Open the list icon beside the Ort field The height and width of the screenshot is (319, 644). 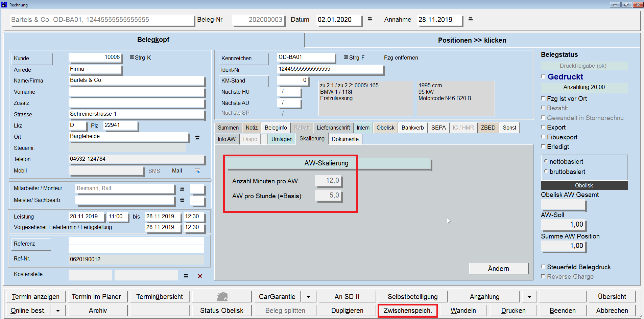pyautogui.click(x=197, y=137)
